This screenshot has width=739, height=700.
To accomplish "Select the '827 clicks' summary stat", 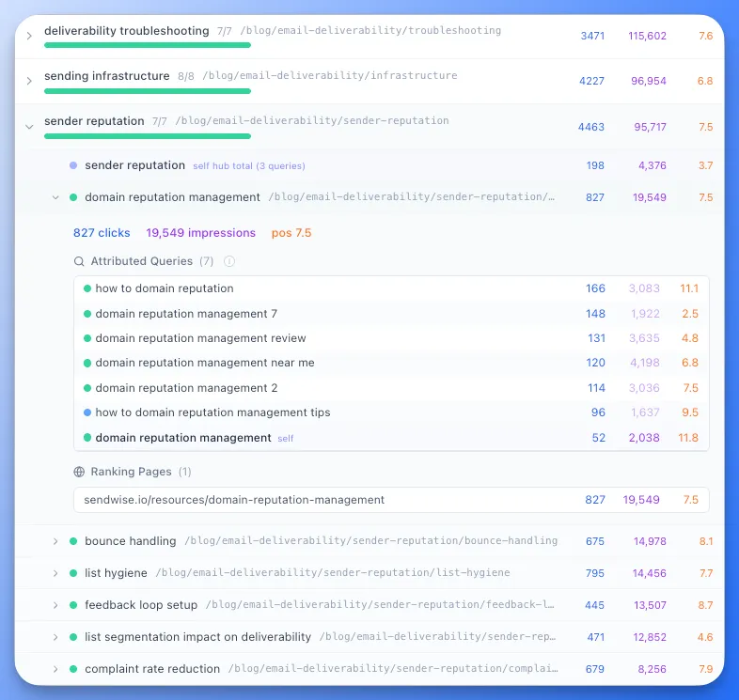I will [x=102, y=233].
